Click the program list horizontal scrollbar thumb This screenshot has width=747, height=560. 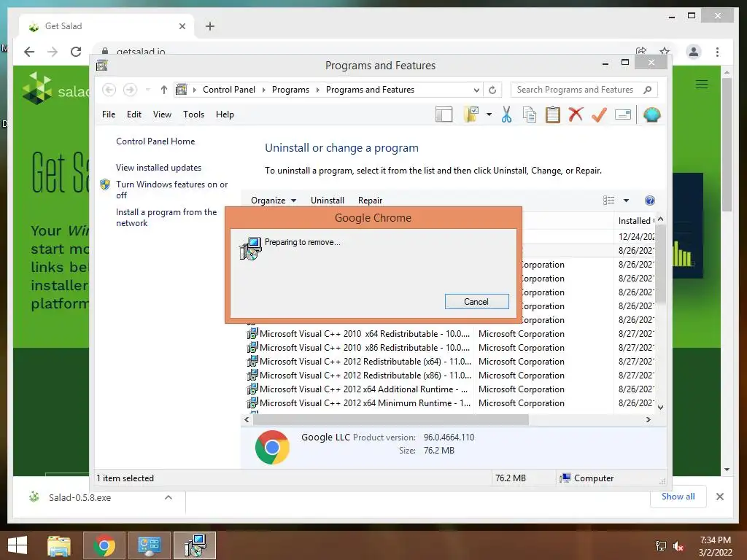coord(391,419)
